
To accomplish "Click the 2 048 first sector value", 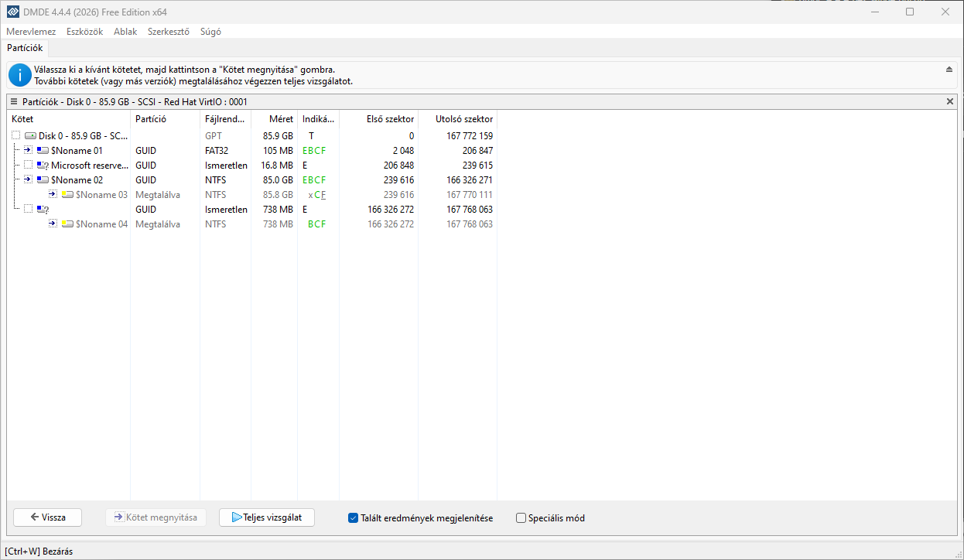I will pyautogui.click(x=403, y=151).
